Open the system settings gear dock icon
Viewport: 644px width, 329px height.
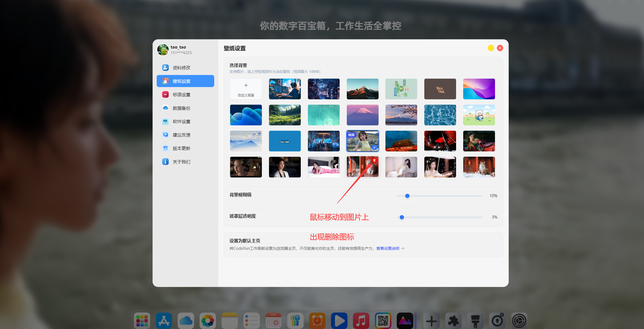(519, 321)
